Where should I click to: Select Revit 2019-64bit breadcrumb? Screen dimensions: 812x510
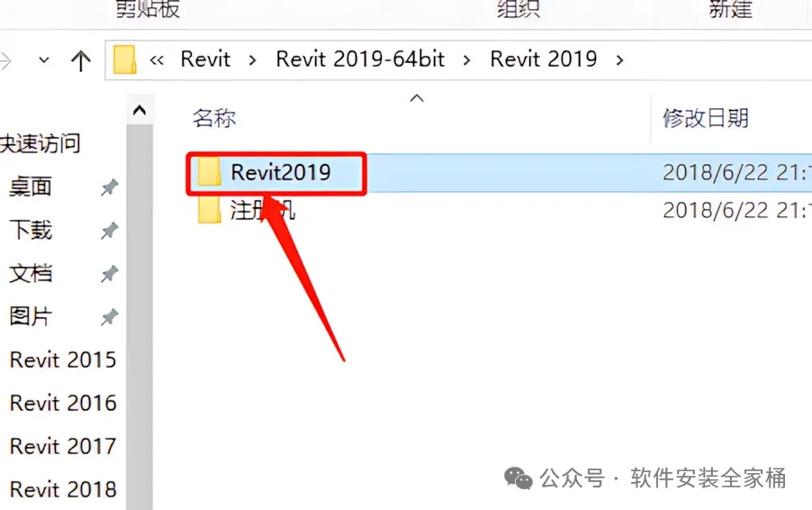pyautogui.click(x=360, y=59)
